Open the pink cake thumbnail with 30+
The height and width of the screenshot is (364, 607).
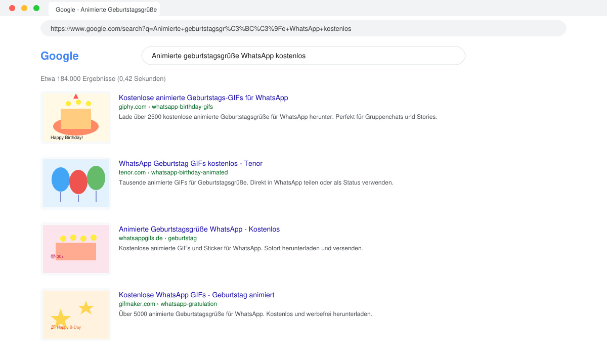coord(76,249)
